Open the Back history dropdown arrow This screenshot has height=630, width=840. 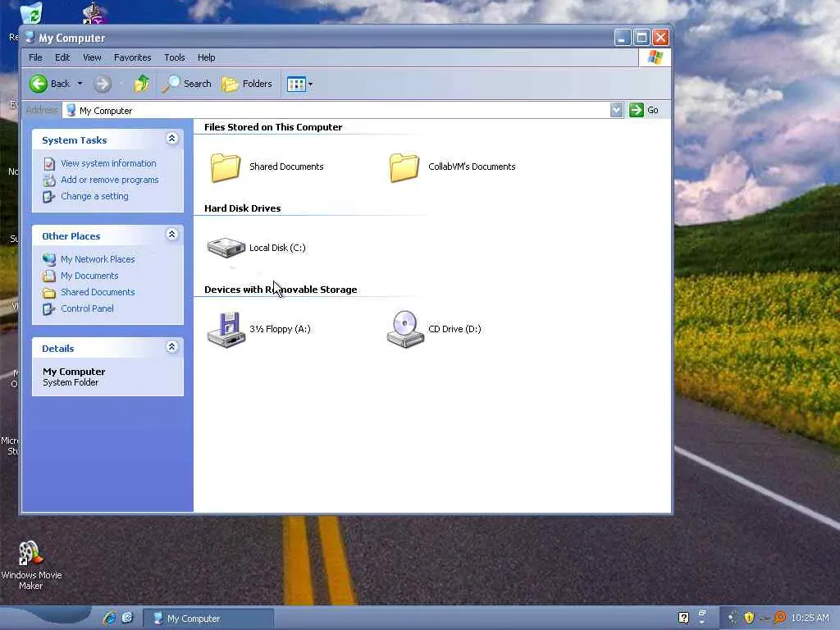(x=80, y=84)
